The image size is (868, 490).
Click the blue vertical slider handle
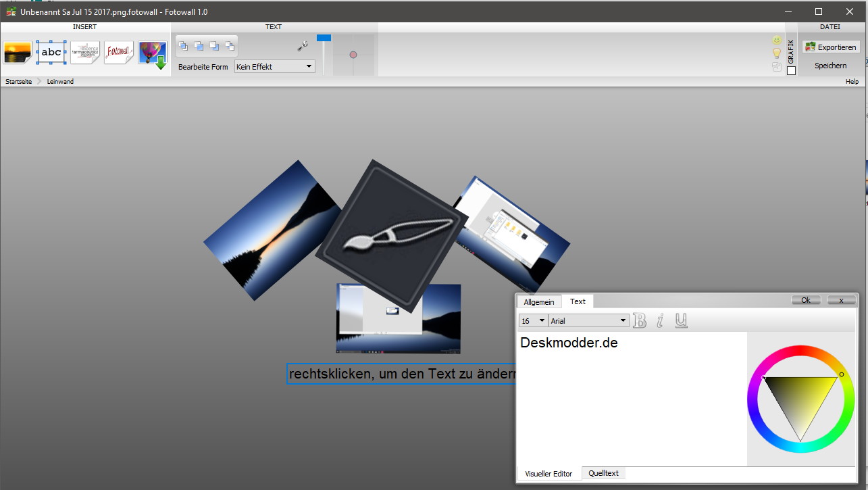tap(324, 38)
